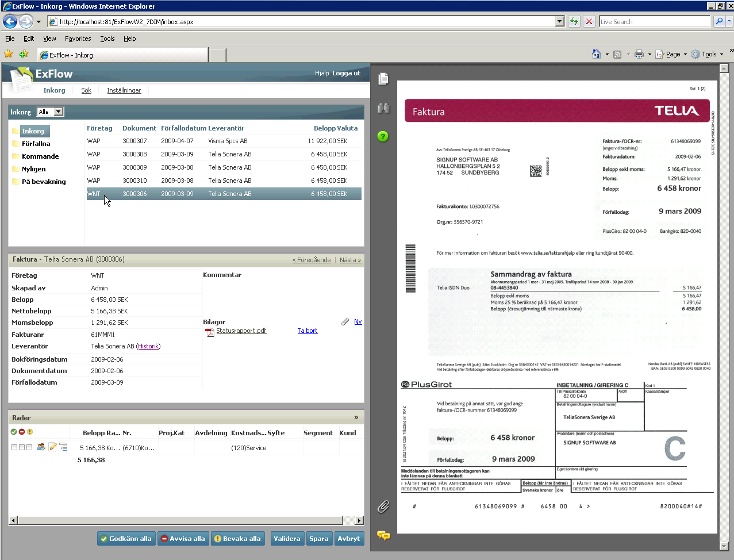Image resolution: width=734 pixels, height=560 pixels.
Task: Expand the Page menu dropdown
Action: tap(685, 54)
